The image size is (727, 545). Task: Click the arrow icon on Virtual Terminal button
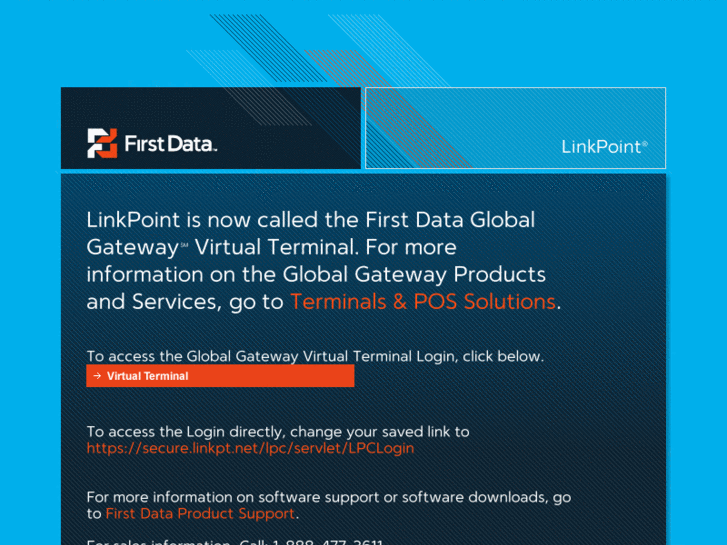tap(97, 376)
